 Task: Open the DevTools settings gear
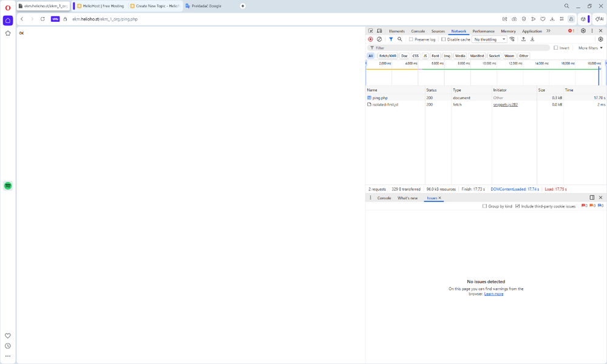coord(583,31)
